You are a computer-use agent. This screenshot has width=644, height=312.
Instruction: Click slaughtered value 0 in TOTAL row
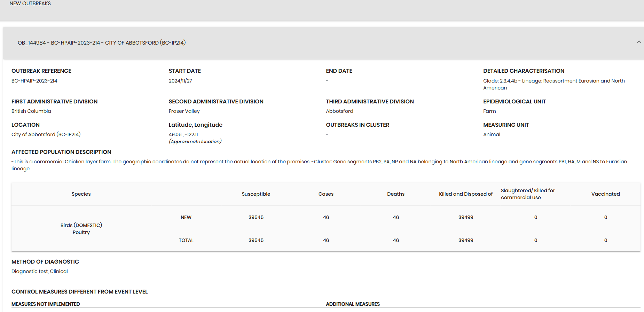pos(536,240)
